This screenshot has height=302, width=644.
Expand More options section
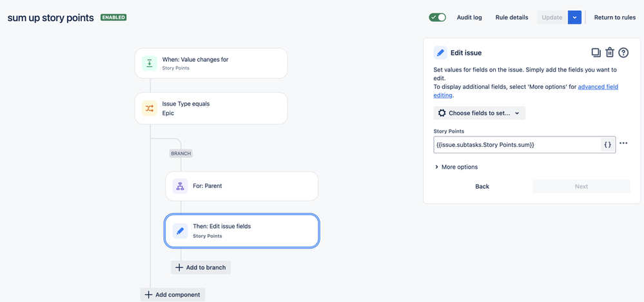[x=456, y=167]
